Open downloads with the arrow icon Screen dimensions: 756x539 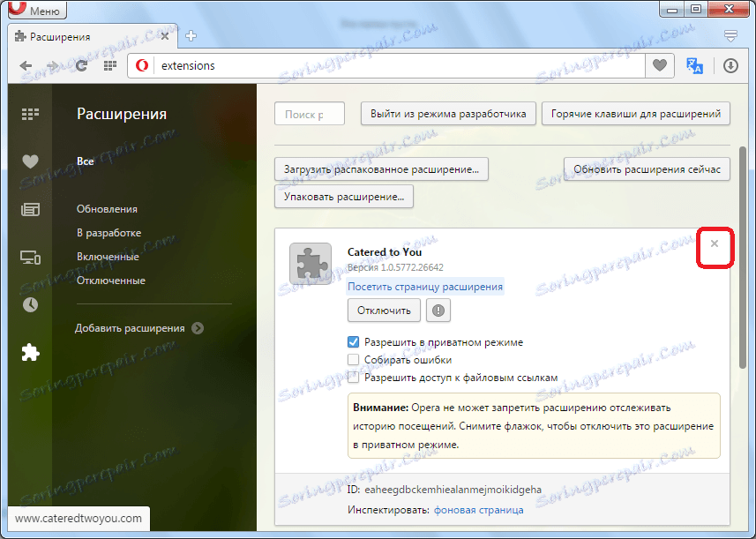tap(731, 65)
